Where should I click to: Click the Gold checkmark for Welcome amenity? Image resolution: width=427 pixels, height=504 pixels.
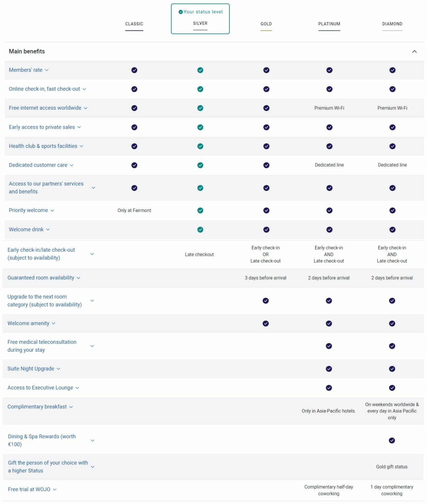coord(266,323)
